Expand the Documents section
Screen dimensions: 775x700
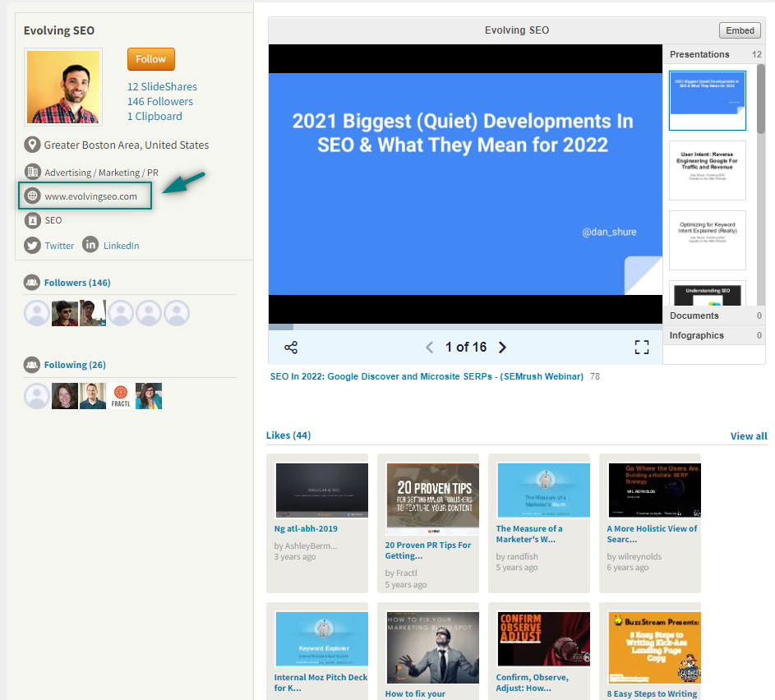click(713, 315)
